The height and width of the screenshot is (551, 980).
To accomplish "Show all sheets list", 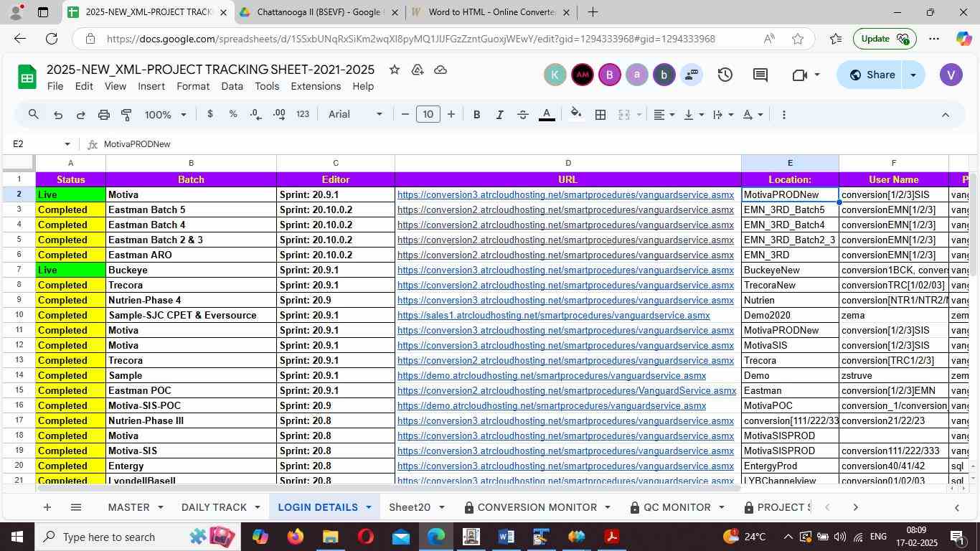I will coord(76,507).
